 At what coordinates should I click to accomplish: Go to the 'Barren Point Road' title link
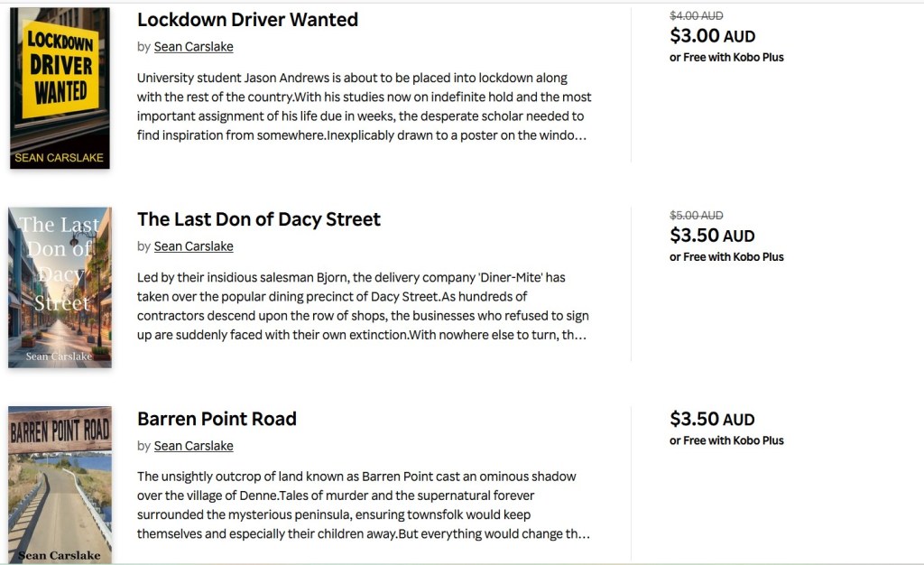217,419
